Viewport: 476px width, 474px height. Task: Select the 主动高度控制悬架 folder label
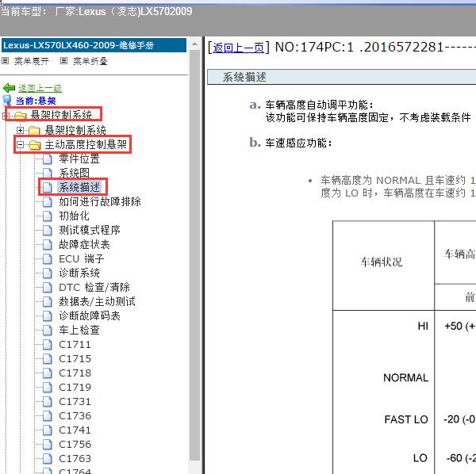pyautogui.click(x=86, y=144)
